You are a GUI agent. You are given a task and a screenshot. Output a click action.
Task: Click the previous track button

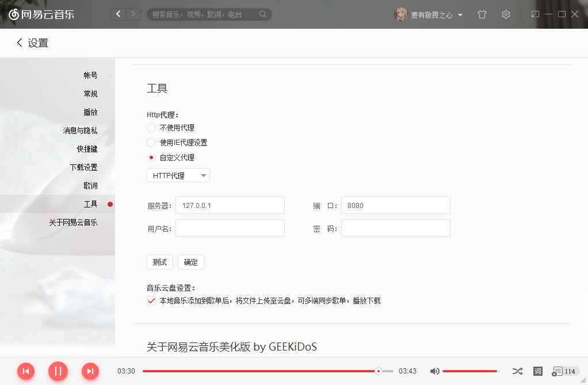click(26, 371)
